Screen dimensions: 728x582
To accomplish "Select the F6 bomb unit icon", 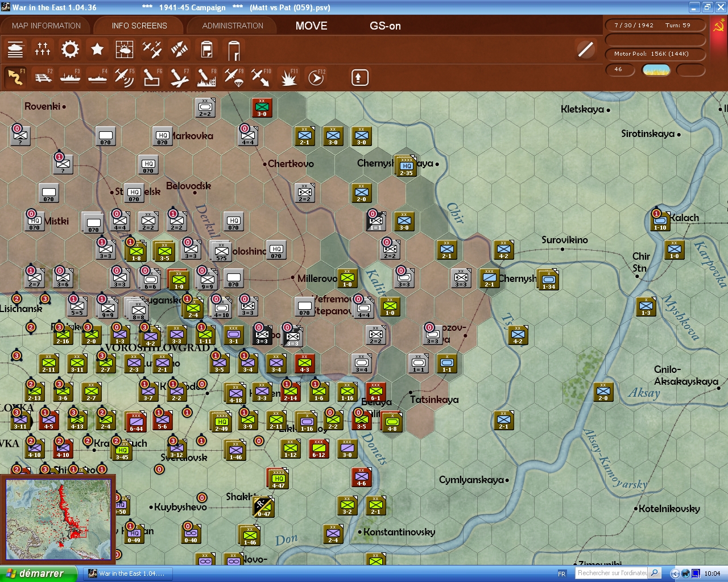I will click(x=152, y=77).
